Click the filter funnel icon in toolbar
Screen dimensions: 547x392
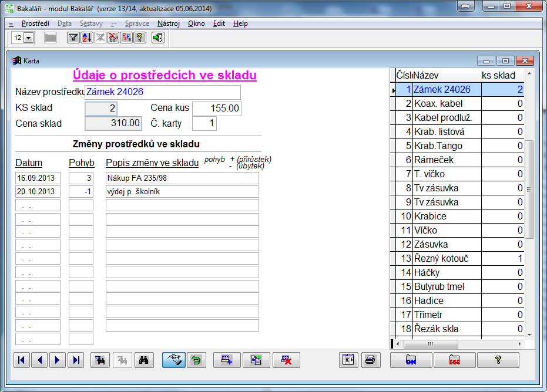pyautogui.click(x=73, y=38)
